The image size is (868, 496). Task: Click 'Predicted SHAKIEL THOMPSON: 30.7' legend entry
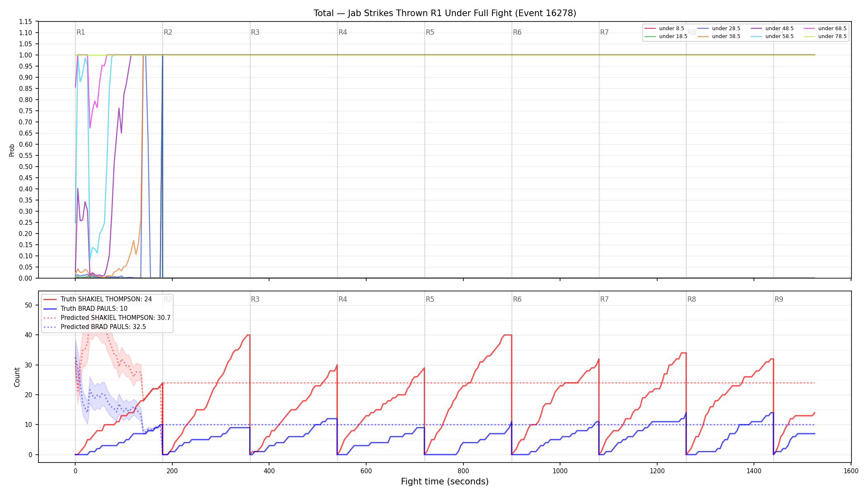pyautogui.click(x=107, y=318)
